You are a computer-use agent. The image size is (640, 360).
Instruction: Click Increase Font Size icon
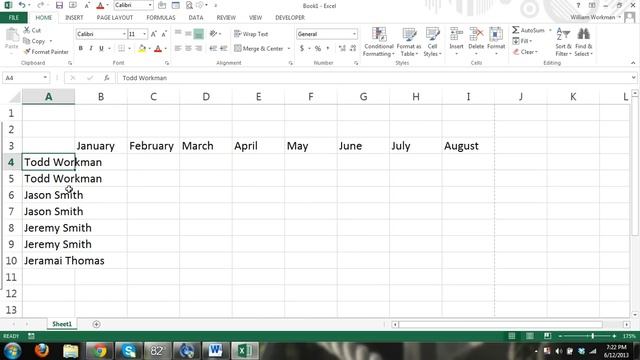(x=153, y=34)
